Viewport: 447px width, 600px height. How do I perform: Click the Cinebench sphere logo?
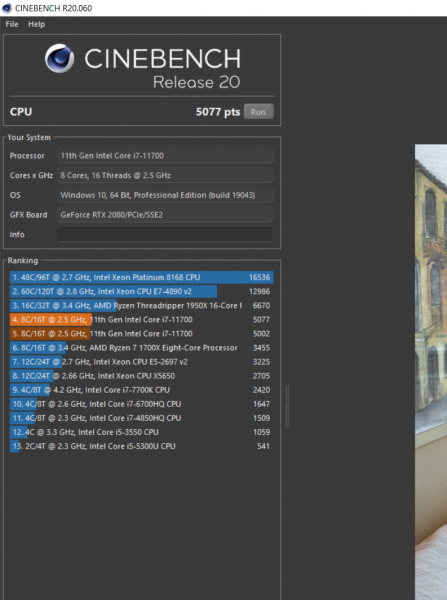pos(59,58)
